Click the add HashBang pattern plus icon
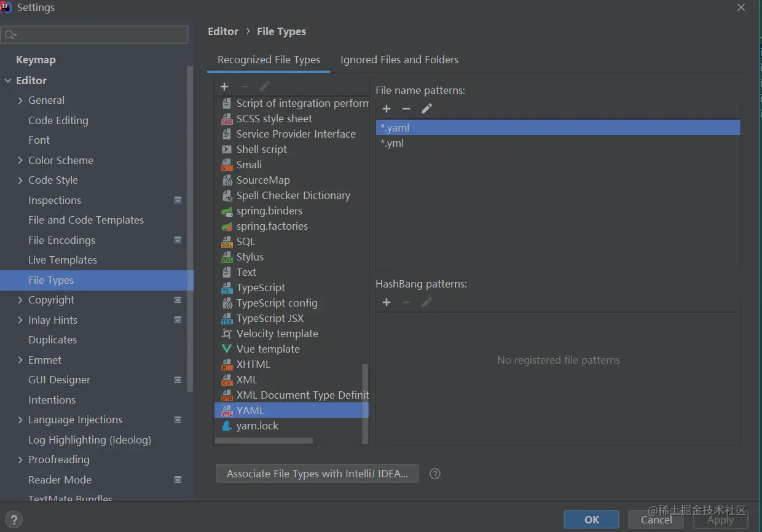 [387, 302]
